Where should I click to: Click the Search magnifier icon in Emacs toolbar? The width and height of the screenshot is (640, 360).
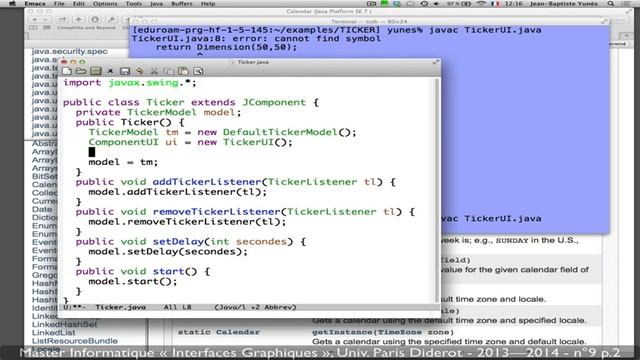(198, 71)
